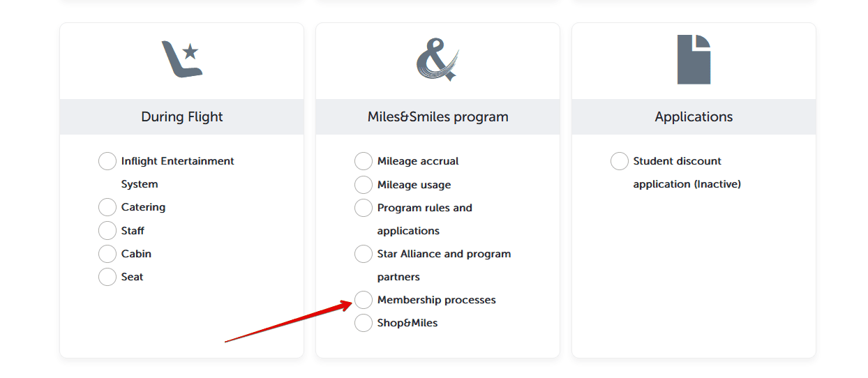Select the Cabin radio button
This screenshot has height=378, width=868.
click(x=107, y=254)
